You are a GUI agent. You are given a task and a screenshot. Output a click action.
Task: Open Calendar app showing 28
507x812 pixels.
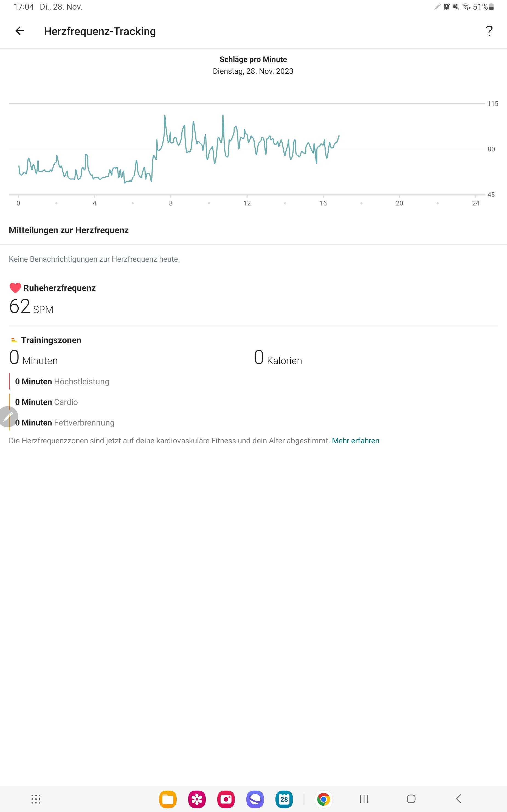click(x=284, y=799)
